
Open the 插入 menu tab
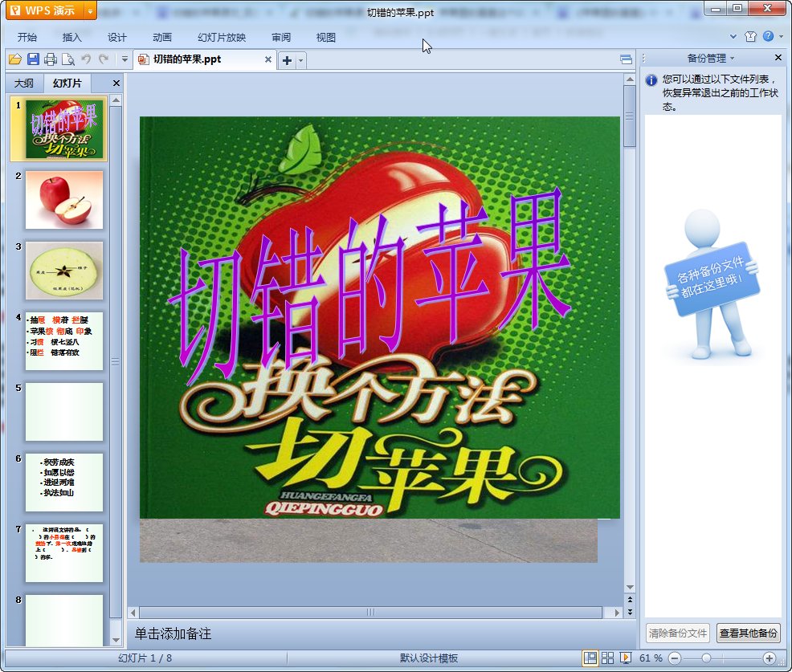(x=71, y=38)
